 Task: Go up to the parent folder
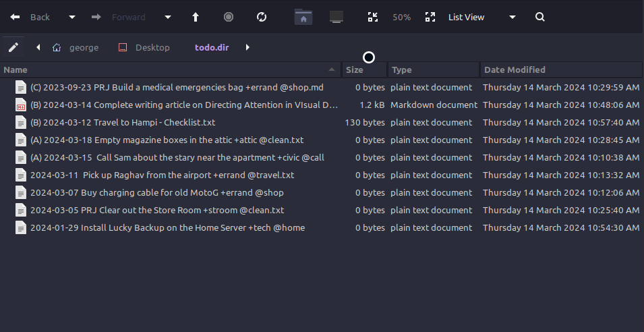pos(196,17)
